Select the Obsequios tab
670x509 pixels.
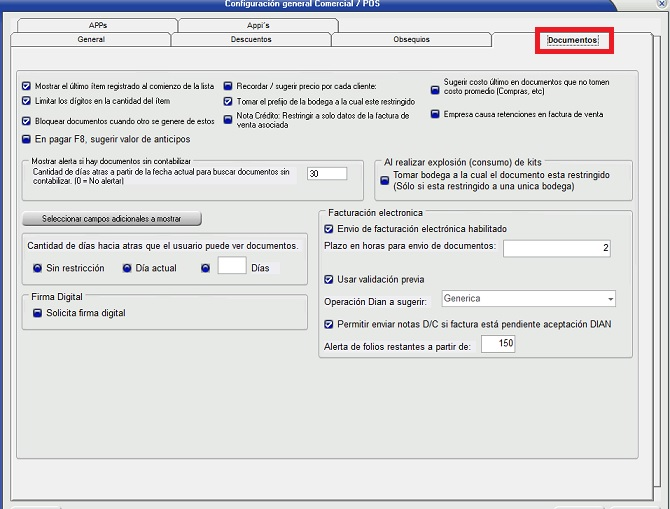pos(411,40)
